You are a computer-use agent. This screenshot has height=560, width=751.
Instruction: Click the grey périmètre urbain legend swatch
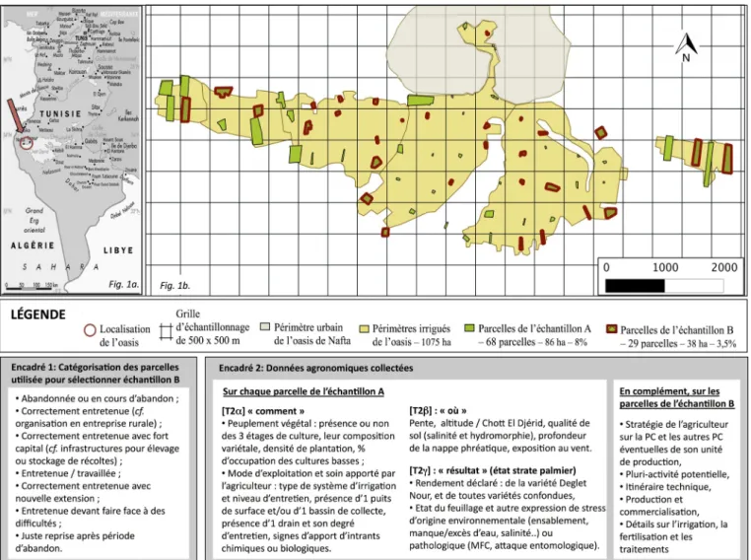tap(265, 327)
